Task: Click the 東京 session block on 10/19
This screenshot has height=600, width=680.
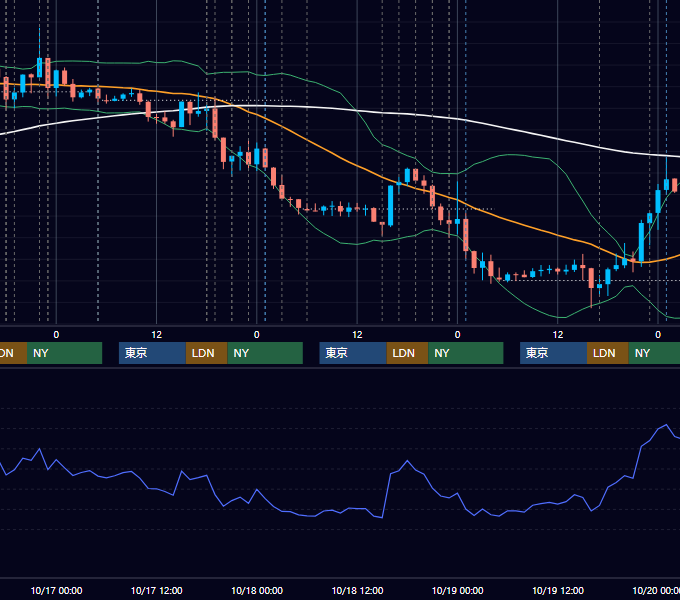Action: [553, 353]
